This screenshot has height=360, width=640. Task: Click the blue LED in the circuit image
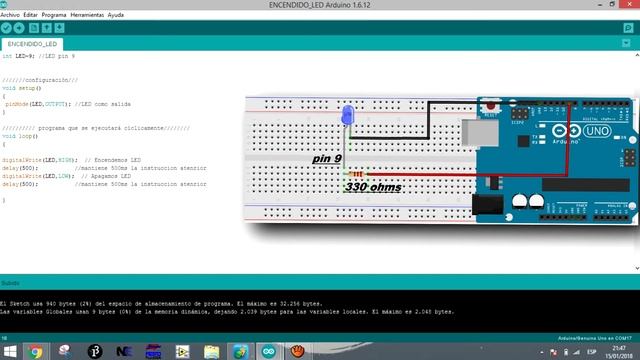point(348,115)
